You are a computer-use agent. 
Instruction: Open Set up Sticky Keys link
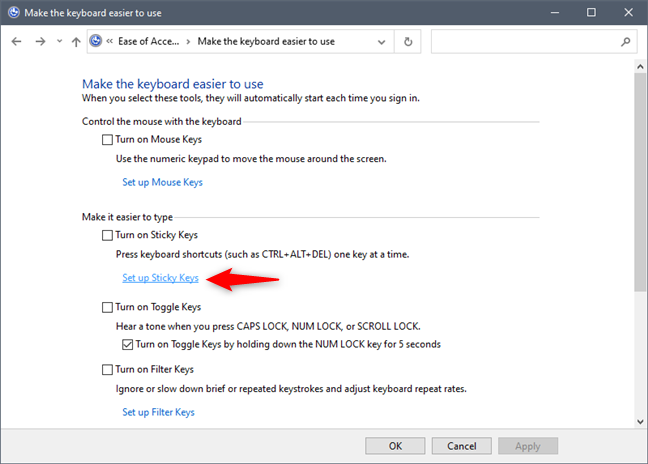point(160,278)
